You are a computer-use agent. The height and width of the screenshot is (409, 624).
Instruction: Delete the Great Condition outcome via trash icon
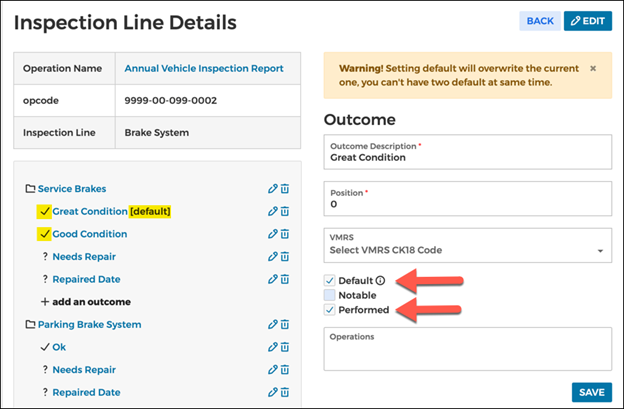(285, 211)
